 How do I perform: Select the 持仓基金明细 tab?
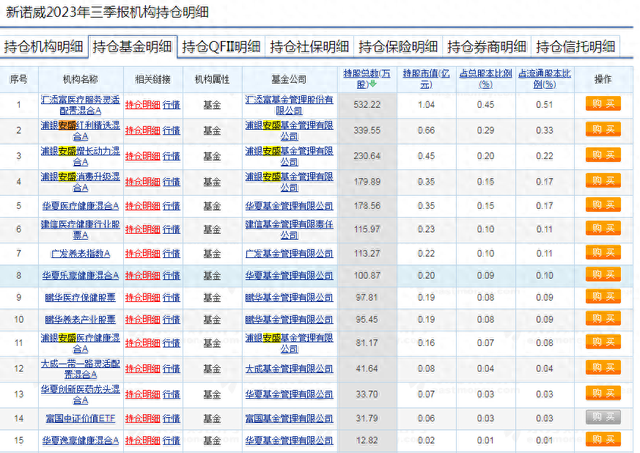(133, 47)
